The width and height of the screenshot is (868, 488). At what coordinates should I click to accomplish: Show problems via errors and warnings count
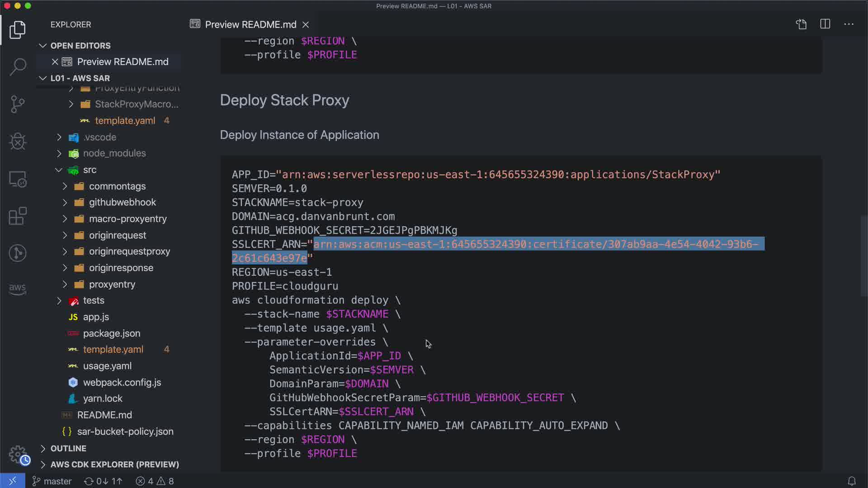point(155,481)
